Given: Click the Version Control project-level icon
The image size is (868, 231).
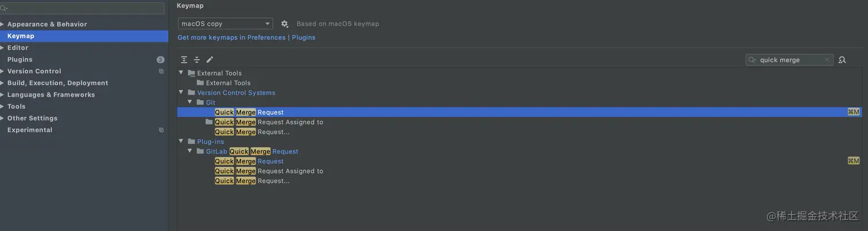Looking at the screenshot, I should click(161, 71).
